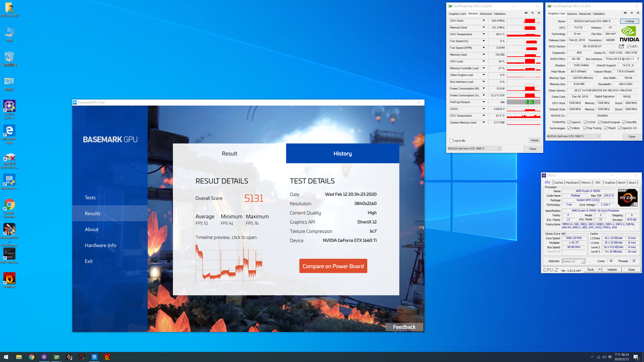Screen dimensions: 644x362
Task: Toggle the OpenCL checkbox in GPU-Z
Action: [x=569, y=122]
